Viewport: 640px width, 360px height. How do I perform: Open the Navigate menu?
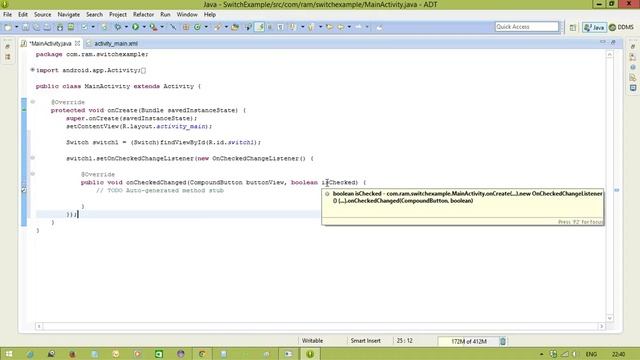[69, 14]
